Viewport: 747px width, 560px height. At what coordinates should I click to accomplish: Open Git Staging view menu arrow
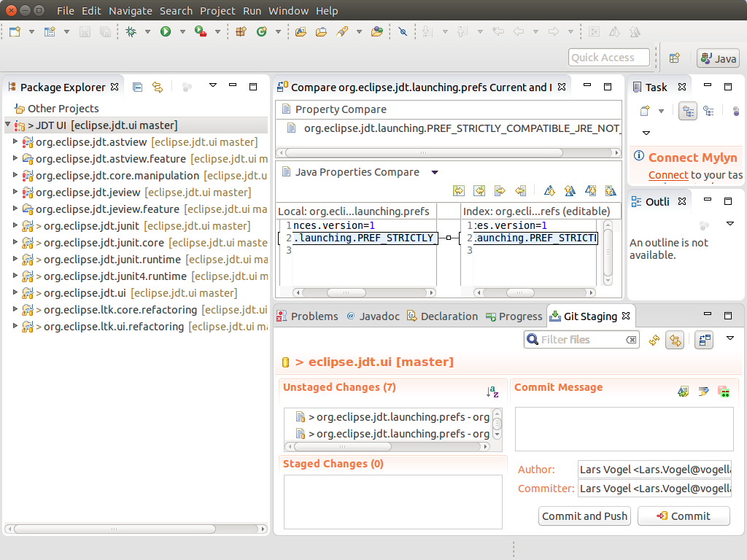pos(729,338)
